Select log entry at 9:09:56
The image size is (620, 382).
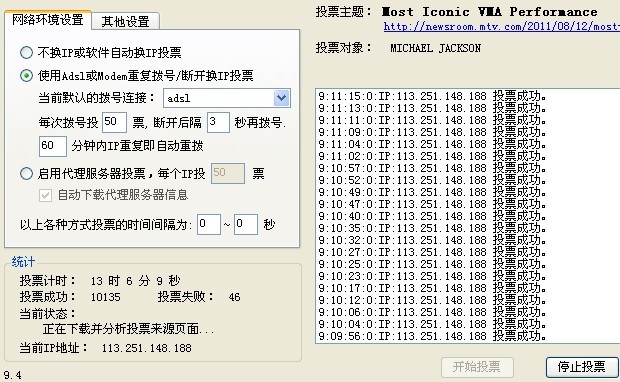click(x=432, y=336)
